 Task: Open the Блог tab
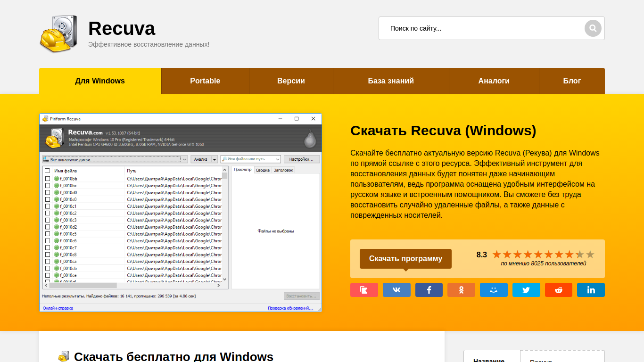click(x=572, y=81)
